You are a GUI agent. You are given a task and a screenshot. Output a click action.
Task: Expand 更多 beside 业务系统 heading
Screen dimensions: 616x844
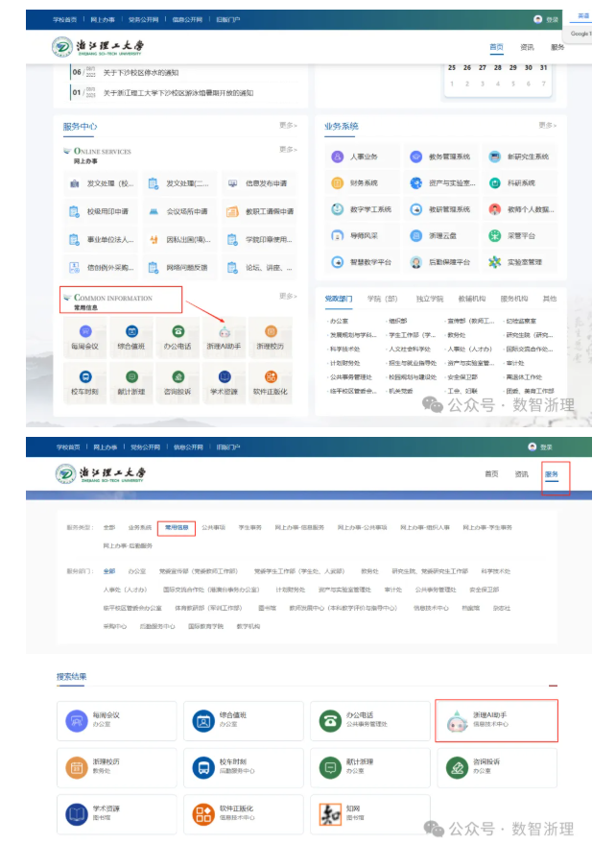click(x=547, y=125)
